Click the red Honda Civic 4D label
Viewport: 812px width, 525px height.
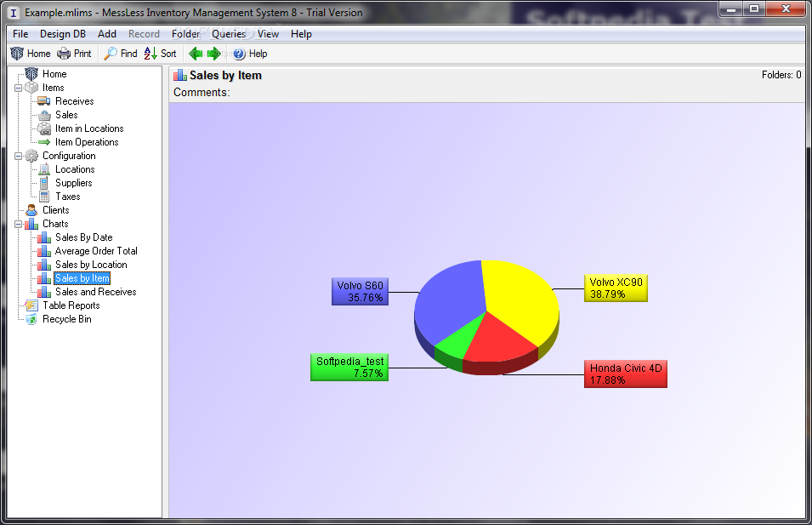pos(626,374)
